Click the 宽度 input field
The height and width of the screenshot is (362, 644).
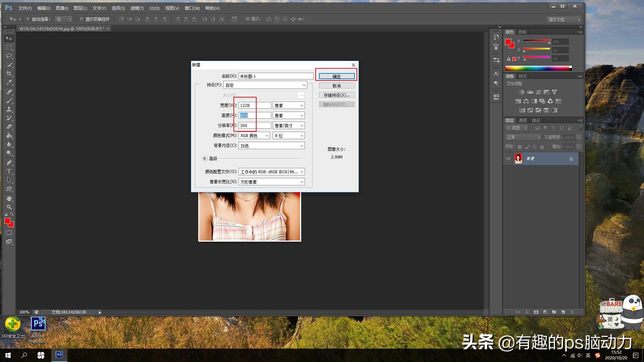255,105
